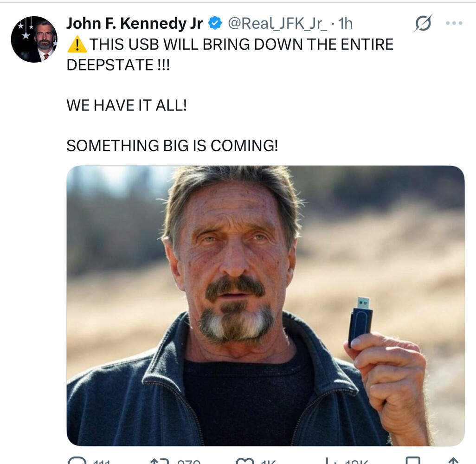Click the @Real_JFK_Jr_ handle

click(277, 23)
